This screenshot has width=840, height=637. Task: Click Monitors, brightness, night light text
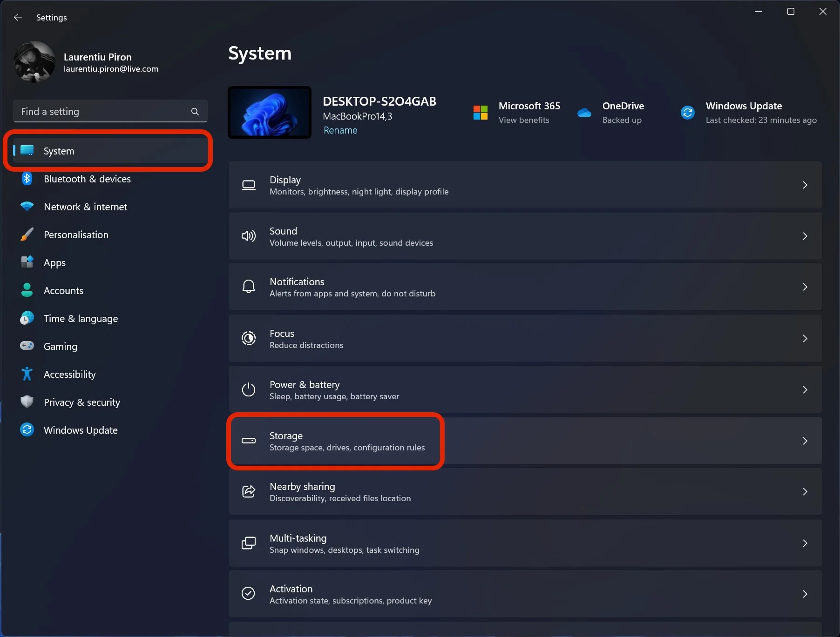pyautogui.click(x=359, y=192)
